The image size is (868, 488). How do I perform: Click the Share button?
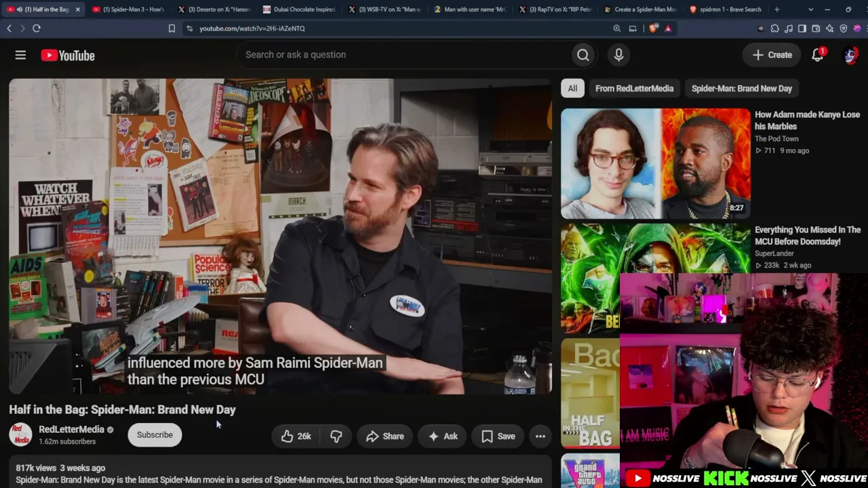click(385, 436)
